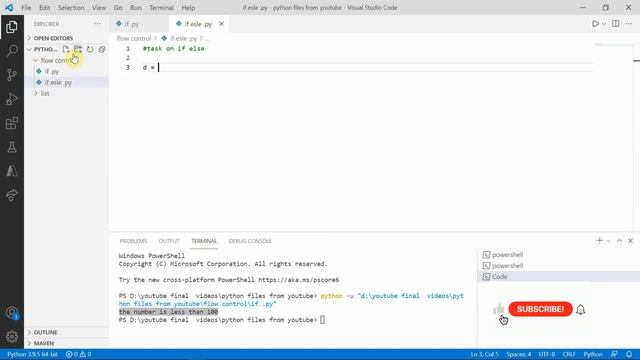Open the Testing flask view

tap(12, 147)
